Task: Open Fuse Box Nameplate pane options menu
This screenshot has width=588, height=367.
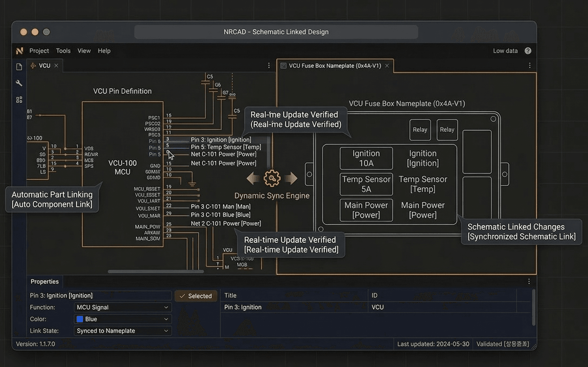Action: pos(530,66)
